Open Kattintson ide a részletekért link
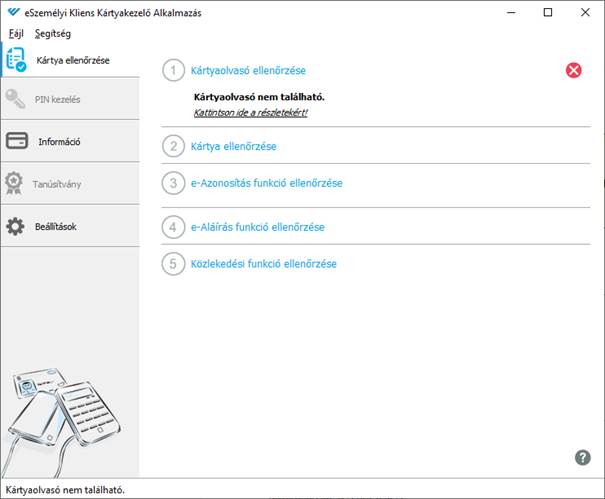The image size is (605, 499). (250, 113)
